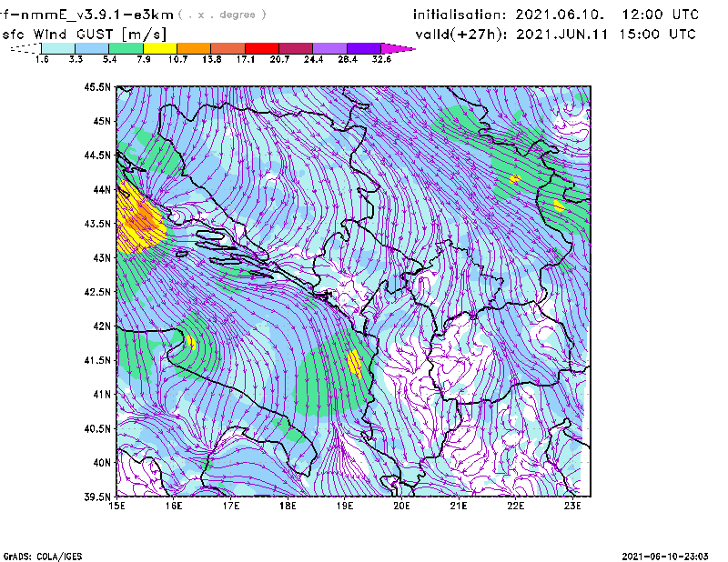728x562 pixels.
Task: Click the green legend swatch after 5.4
Action: click(126, 48)
